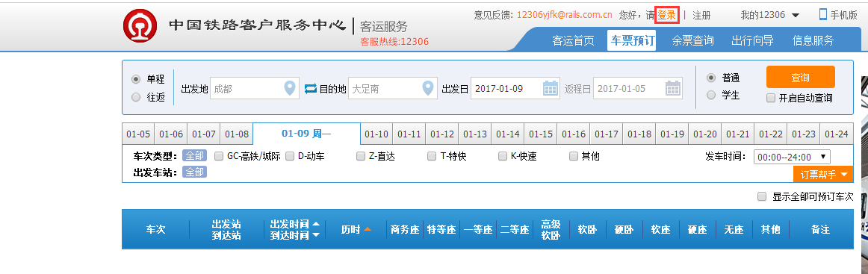Click 全部 button for 车次类型
Screen dimensions: 868x274
[194, 156]
